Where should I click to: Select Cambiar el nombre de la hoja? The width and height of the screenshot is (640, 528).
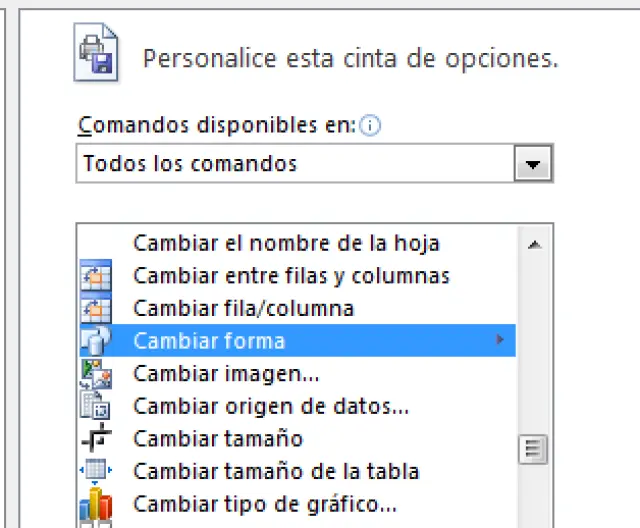tap(286, 243)
